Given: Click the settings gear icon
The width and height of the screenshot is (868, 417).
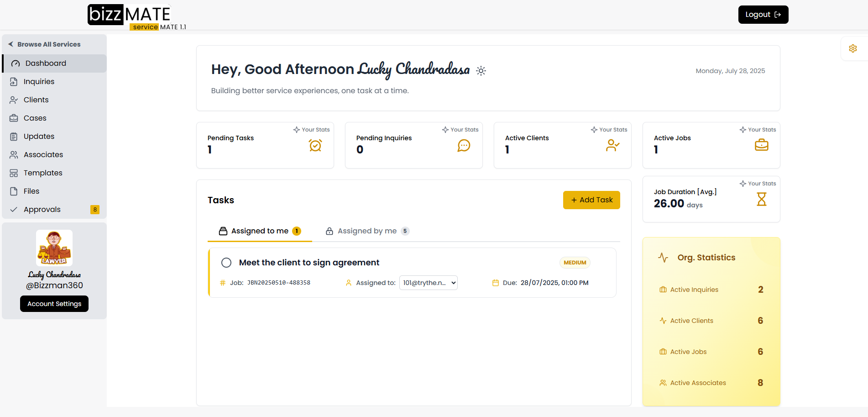Looking at the screenshot, I should pos(852,48).
